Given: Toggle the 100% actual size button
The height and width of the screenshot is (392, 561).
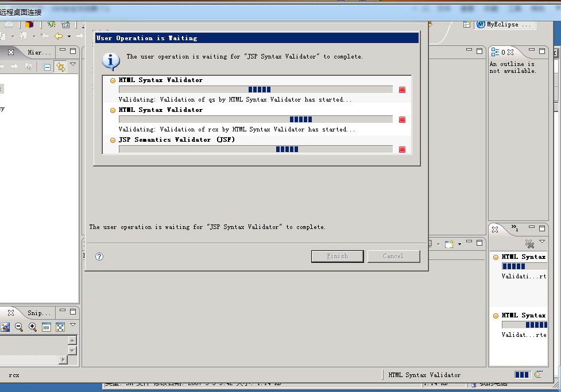Looking at the screenshot, I should click(47, 327).
